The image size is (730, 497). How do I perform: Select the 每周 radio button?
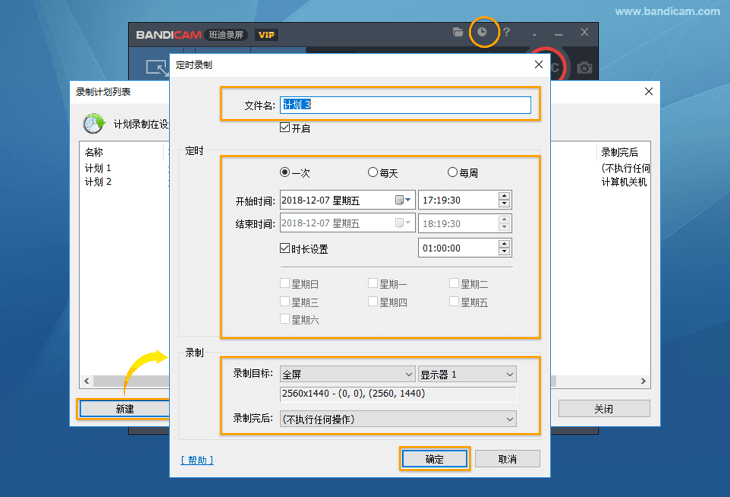pyautogui.click(x=452, y=172)
